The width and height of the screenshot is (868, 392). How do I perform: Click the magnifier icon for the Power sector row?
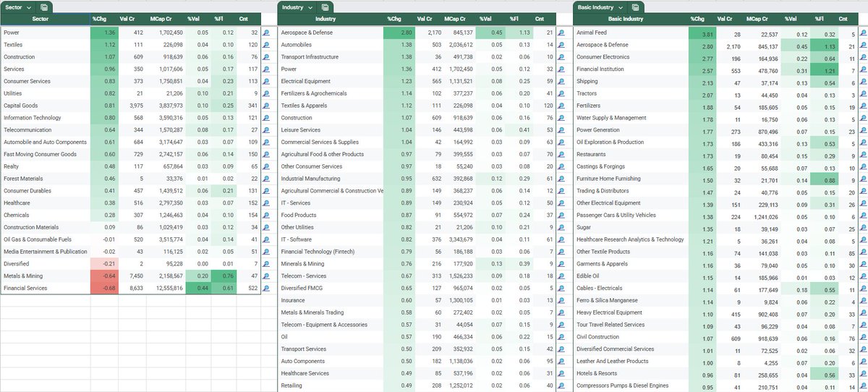pos(266,33)
